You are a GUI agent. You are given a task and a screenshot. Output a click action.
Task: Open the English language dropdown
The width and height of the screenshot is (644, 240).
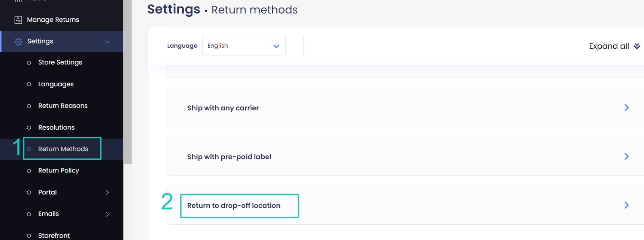coord(244,46)
